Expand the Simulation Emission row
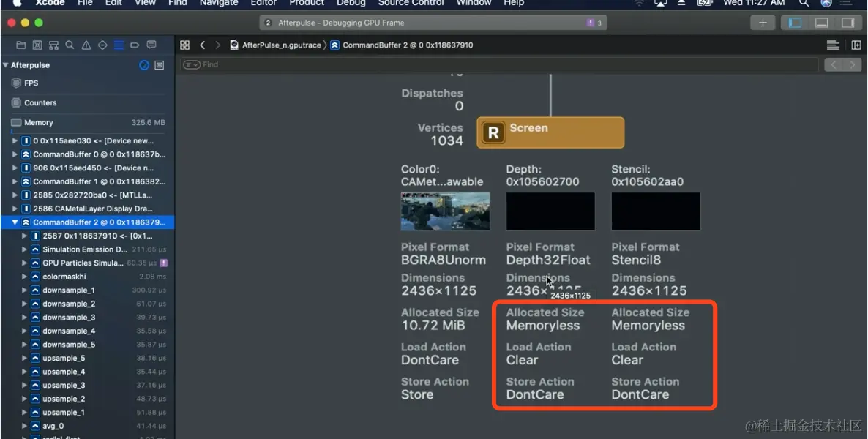Viewport: 868px width, 439px height. 24,249
